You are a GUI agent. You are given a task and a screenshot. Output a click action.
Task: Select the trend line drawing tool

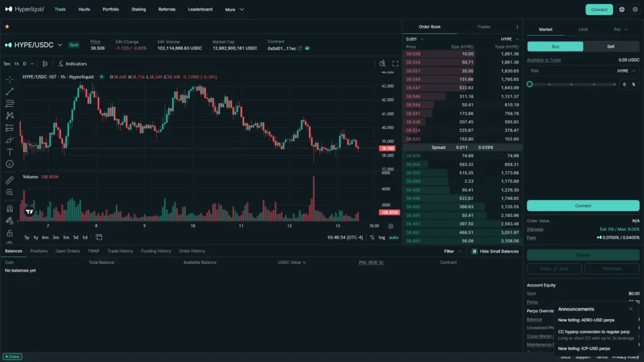[x=9, y=91]
